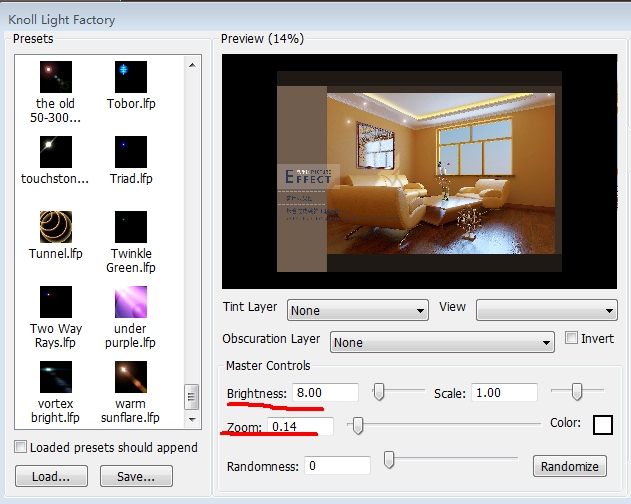Click the Scale slider handle
Image resolution: width=631 pixels, height=504 pixels.
coord(577,391)
